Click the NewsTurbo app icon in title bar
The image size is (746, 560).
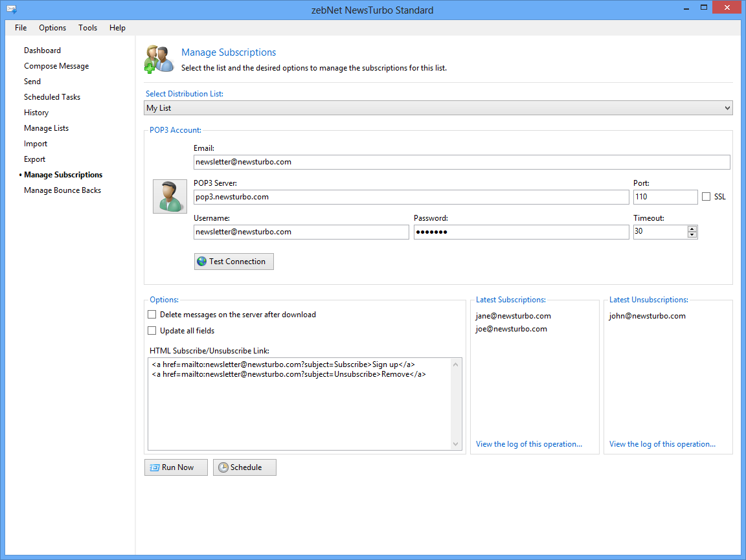tap(12, 9)
